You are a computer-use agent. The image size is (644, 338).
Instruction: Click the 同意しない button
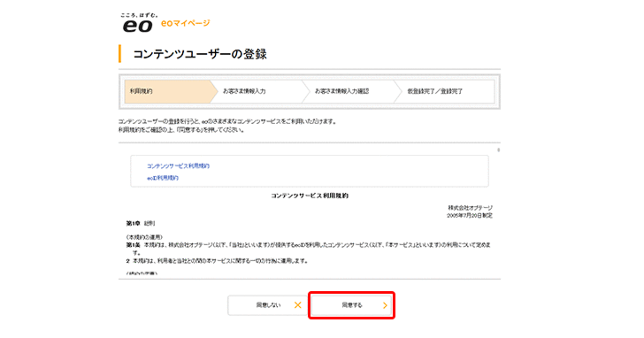268,305
